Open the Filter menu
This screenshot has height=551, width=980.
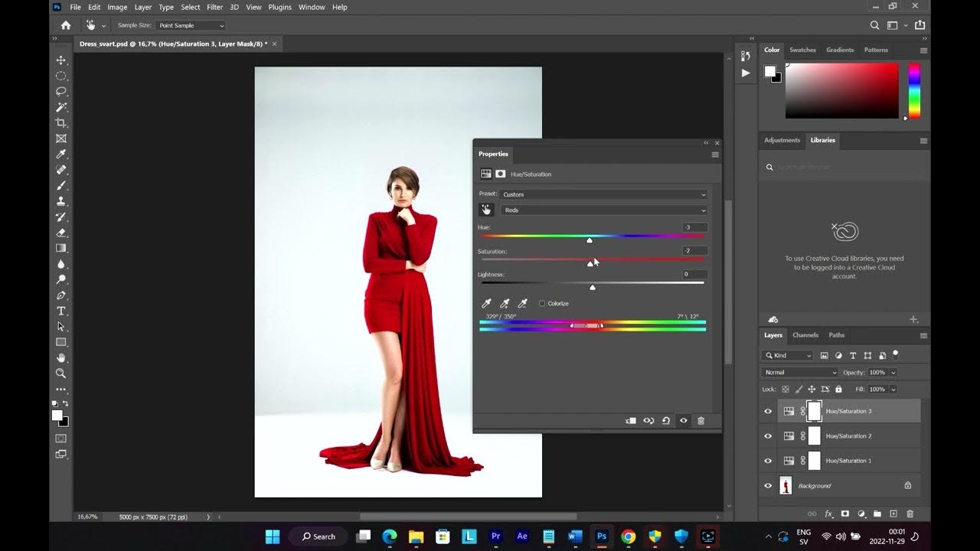click(x=214, y=7)
